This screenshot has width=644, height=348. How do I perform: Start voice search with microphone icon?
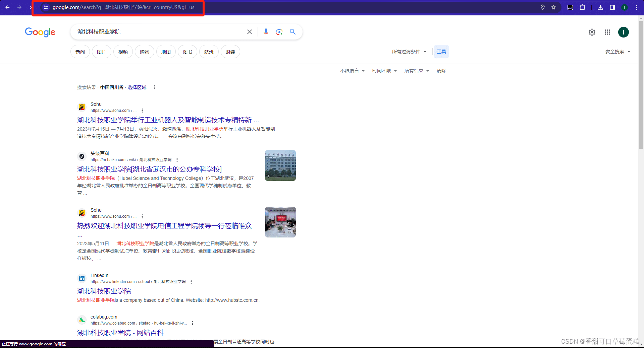(x=266, y=32)
